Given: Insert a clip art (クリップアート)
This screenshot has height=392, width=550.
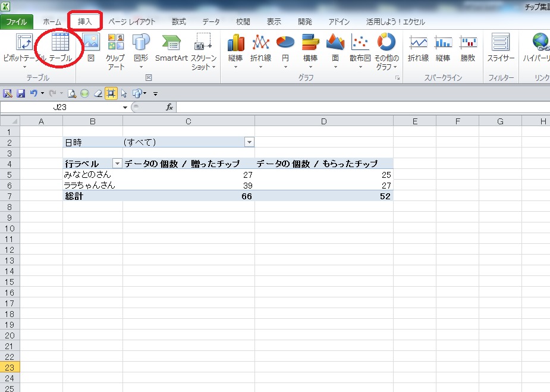Looking at the screenshot, I should click(x=115, y=48).
